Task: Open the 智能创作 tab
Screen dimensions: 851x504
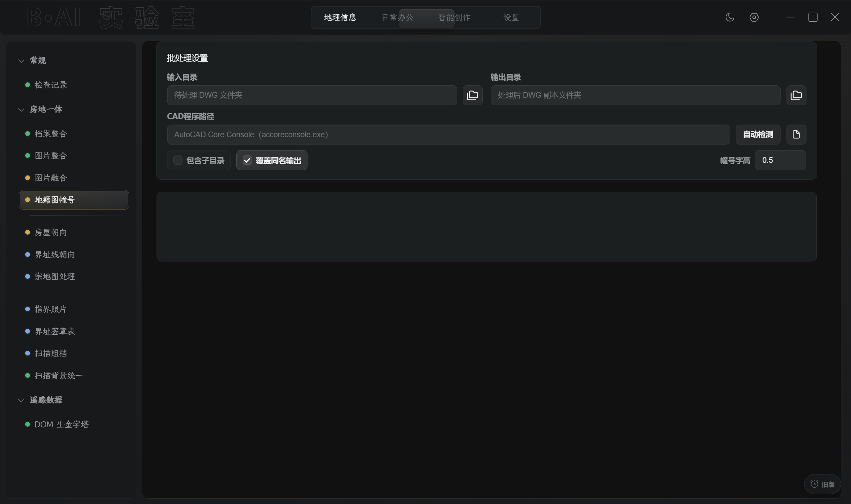Action: click(454, 17)
